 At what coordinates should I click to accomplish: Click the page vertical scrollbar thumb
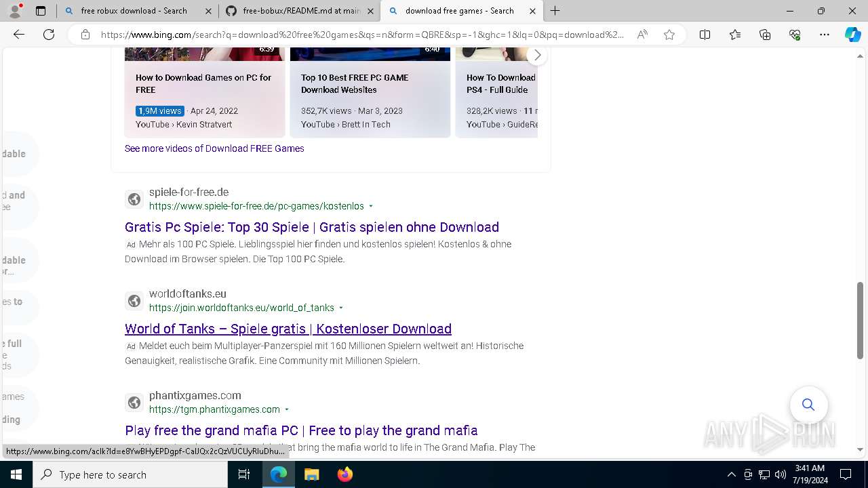coord(861,320)
